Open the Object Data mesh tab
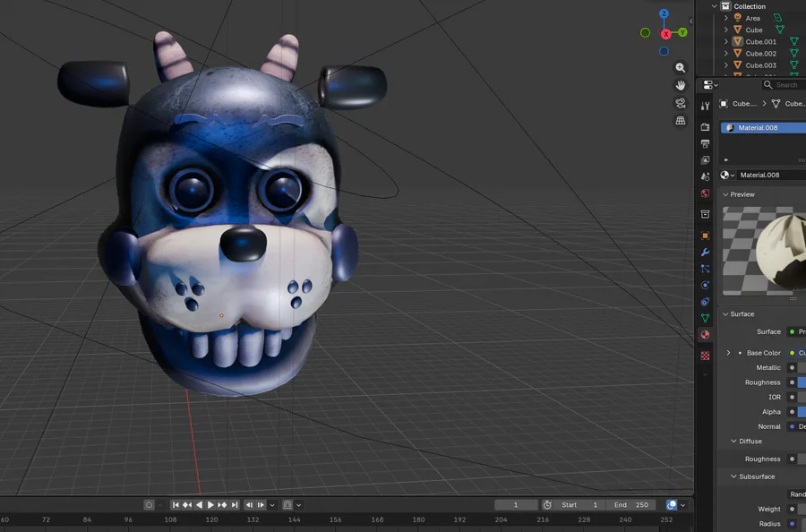 tap(706, 318)
